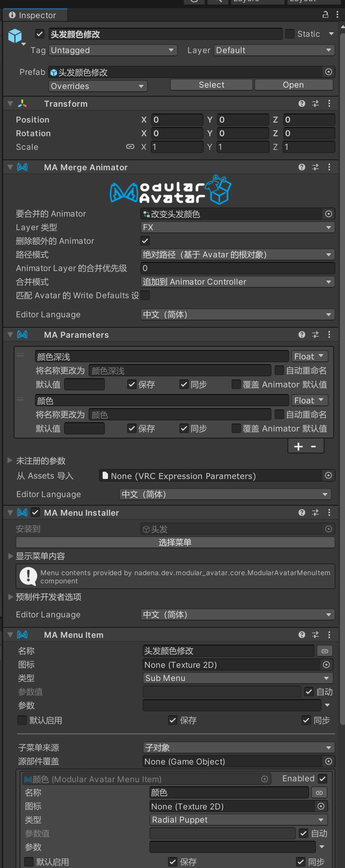
Task: Open MA Parameters more options menu
Action: tap(329, 335)
